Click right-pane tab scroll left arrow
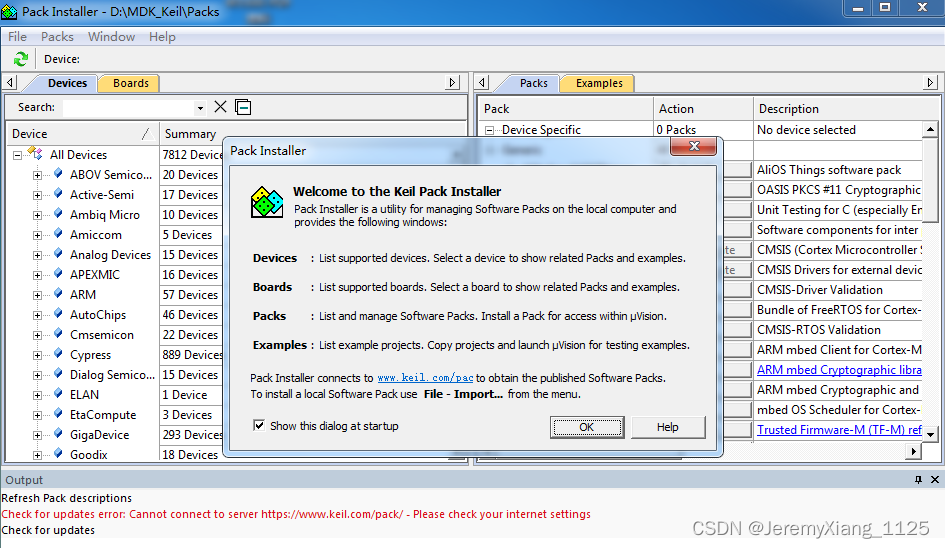 click(482, 82)
